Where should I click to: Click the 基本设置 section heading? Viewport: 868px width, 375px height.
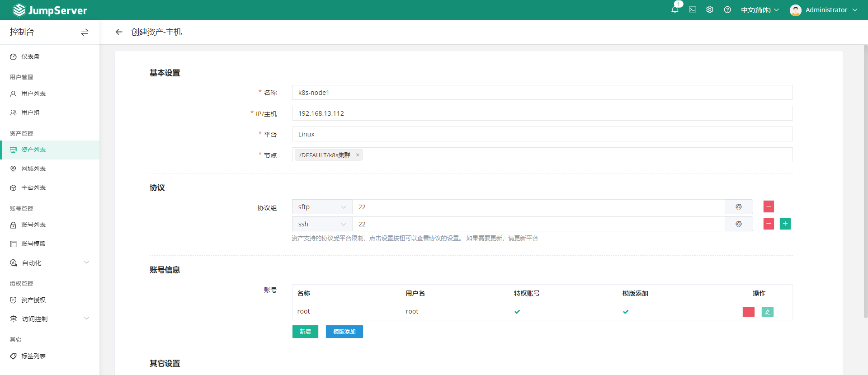tap(165, 73)
